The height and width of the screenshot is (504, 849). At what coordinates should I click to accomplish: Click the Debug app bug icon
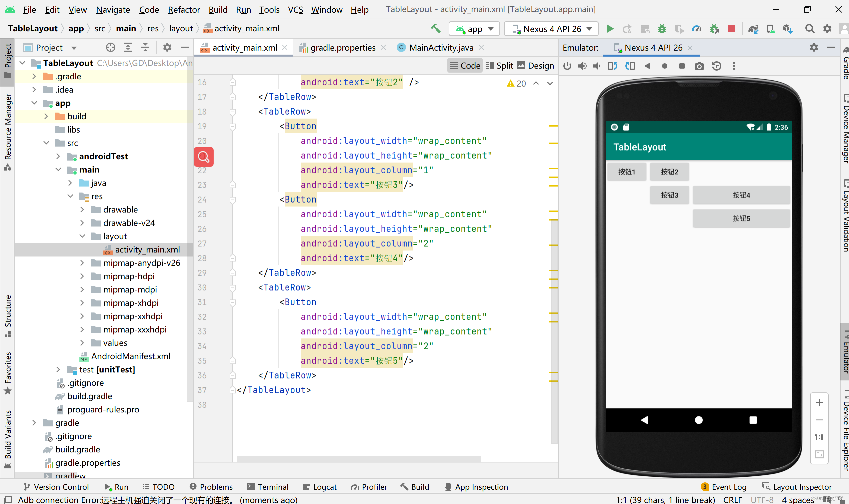[661, 29]
